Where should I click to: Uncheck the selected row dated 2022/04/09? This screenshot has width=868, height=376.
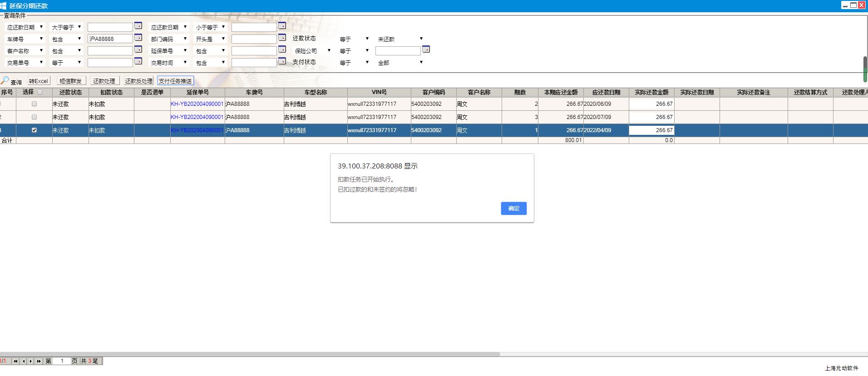pos(34,130)
